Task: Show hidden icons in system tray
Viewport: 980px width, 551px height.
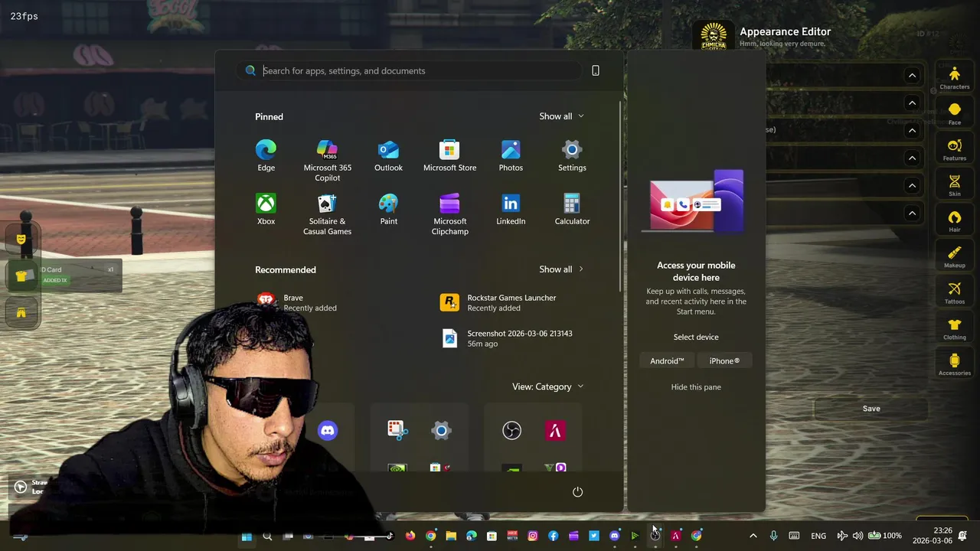Action: click(x=753, y=536)
